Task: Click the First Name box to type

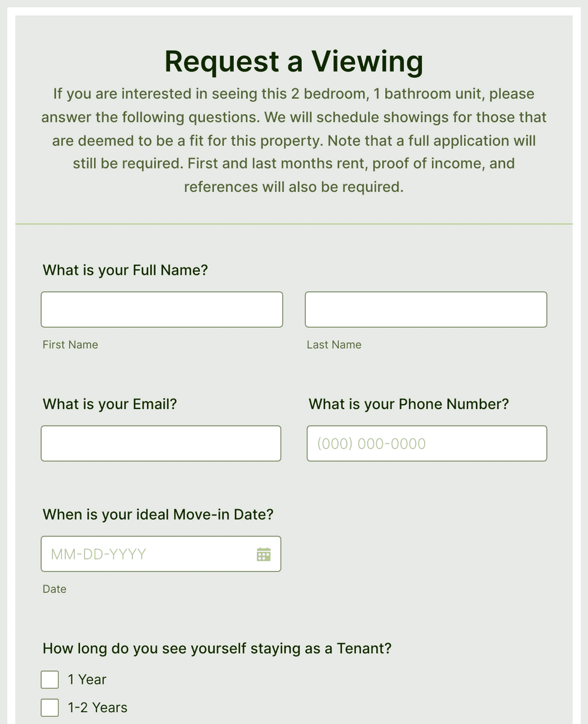Action: coord(162,309)
